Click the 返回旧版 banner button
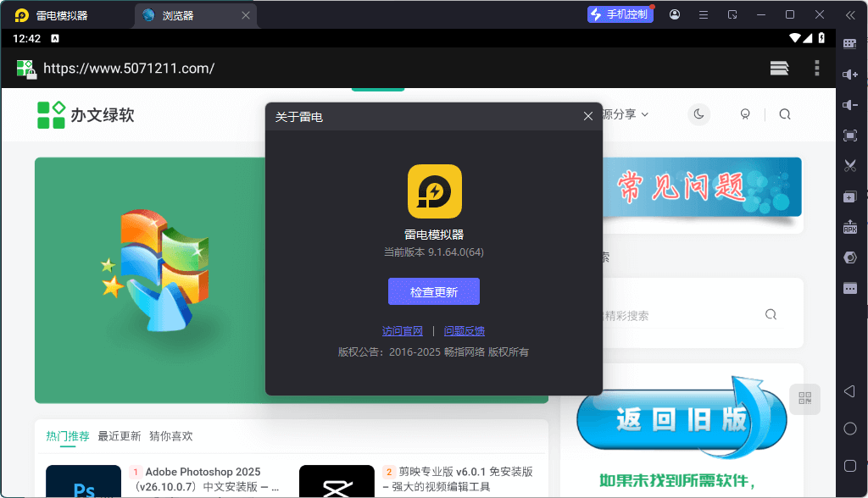The image size is (868, 498). [x=681, y=419]
